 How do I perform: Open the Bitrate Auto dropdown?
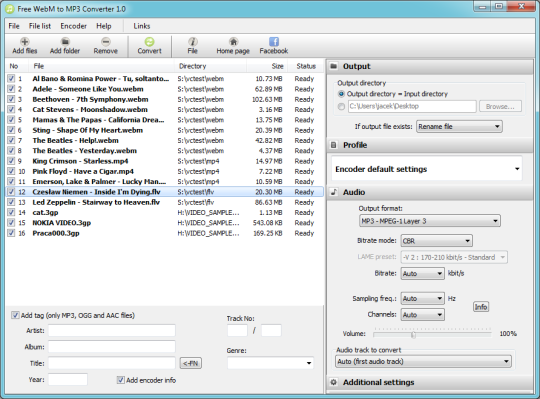click(423, 274)
